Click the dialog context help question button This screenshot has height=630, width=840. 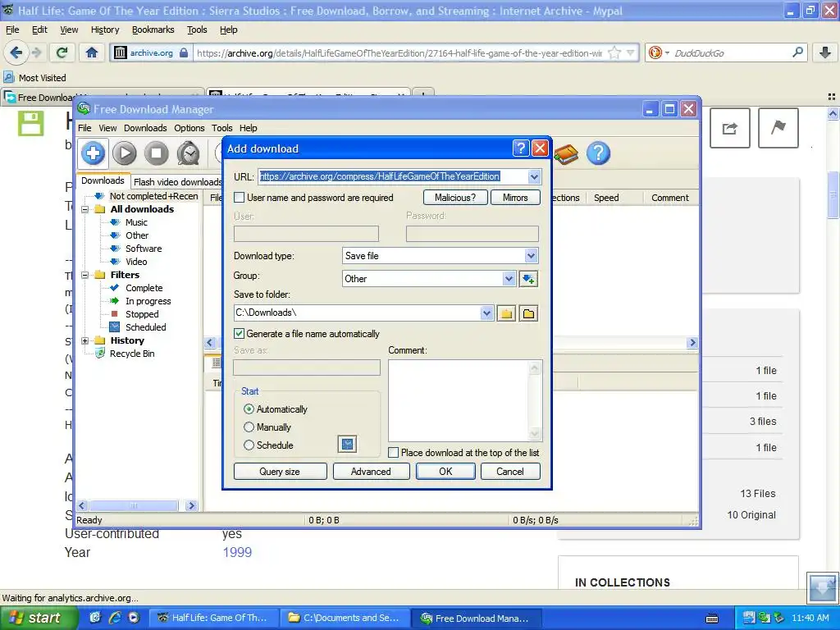[x=521, y=148]
